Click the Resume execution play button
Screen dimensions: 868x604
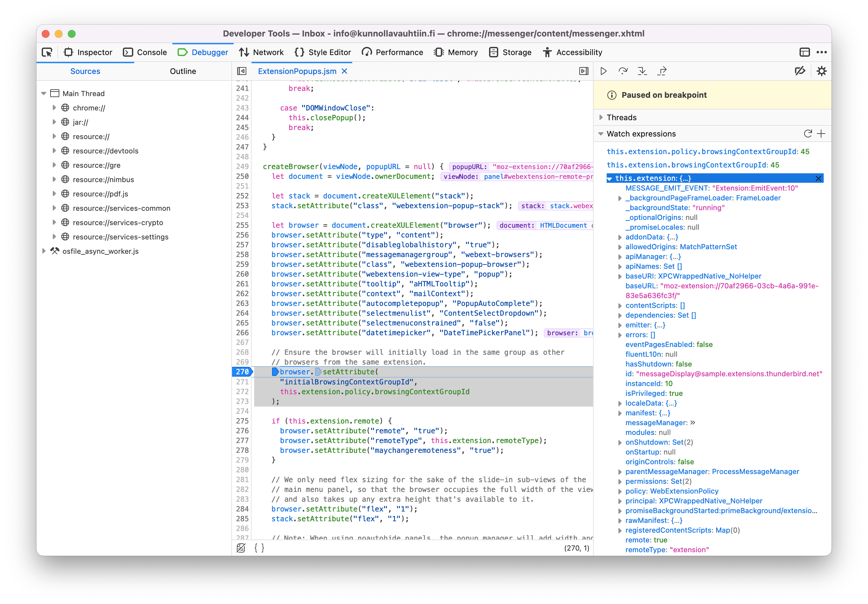pos(603,71)
